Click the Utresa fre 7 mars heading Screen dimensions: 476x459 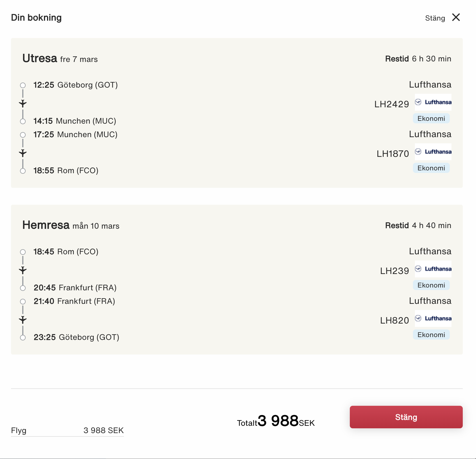(60, 59)
